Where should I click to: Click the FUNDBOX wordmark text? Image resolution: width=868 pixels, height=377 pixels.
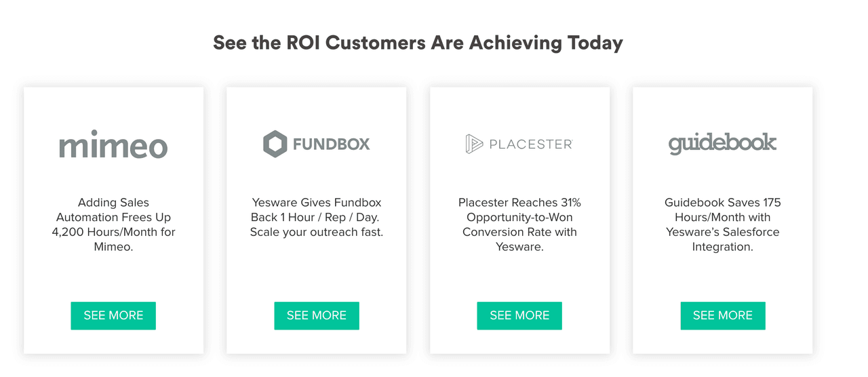(332, 144)
